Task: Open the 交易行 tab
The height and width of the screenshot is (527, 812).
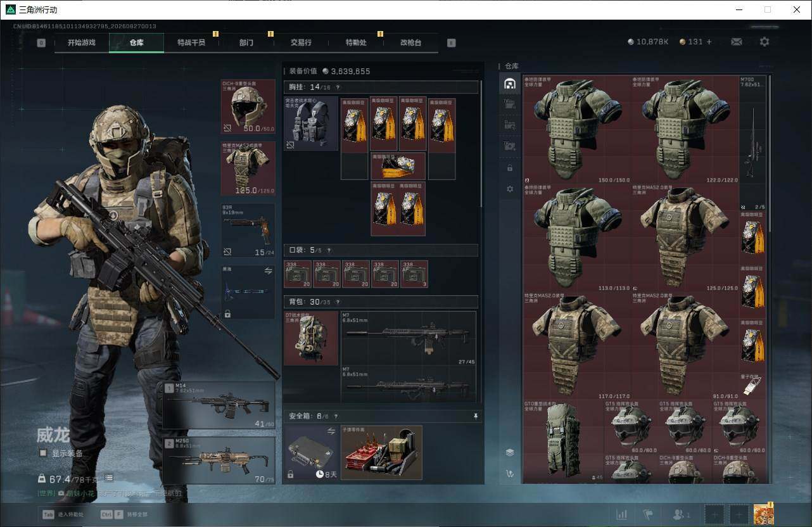Action: 301,42
